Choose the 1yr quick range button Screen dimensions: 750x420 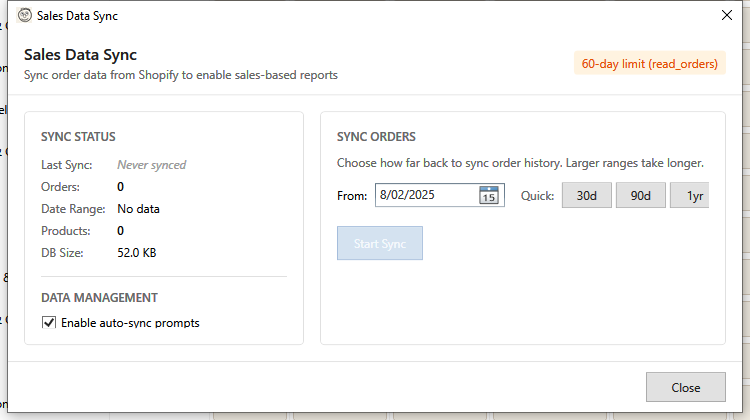click(690, 195)
